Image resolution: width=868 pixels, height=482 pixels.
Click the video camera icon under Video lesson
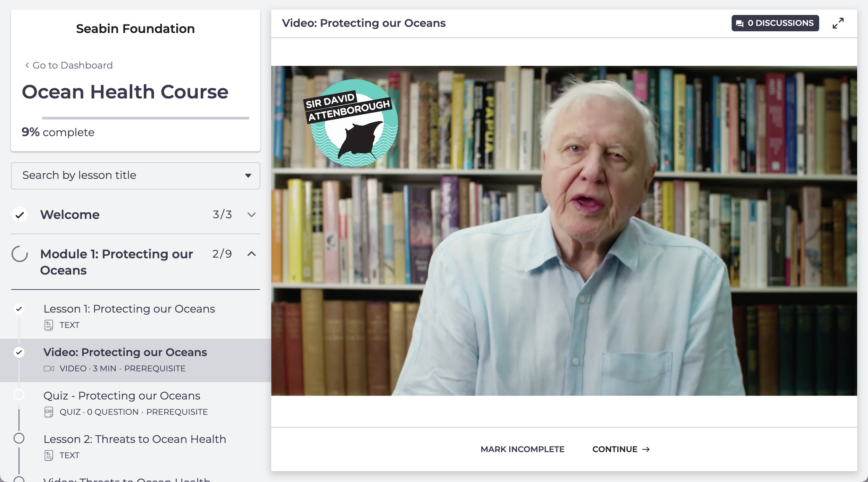click(49, 368)
